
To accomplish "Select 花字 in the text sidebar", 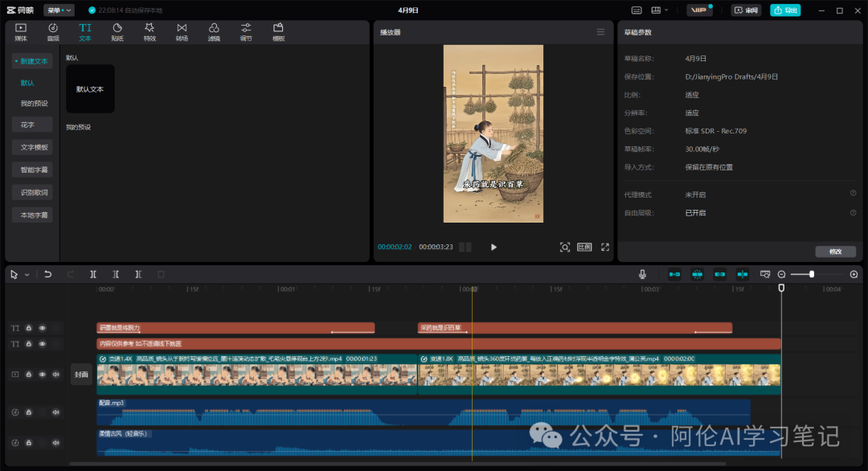I will tap(32, 125).
